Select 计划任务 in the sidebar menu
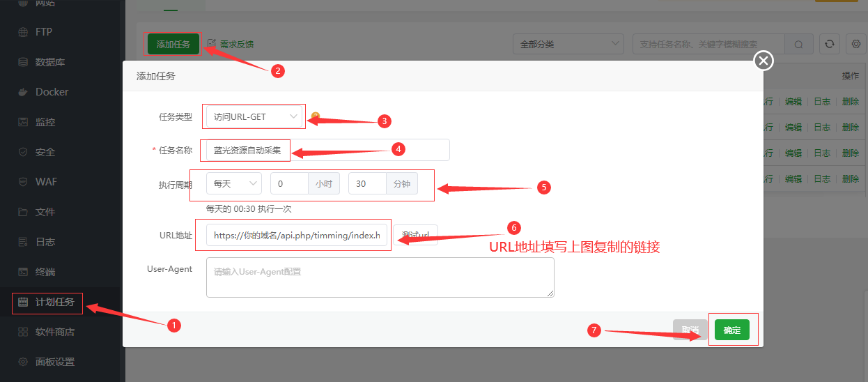This screenshot has width=868, height=382. [x=54, y=302]
